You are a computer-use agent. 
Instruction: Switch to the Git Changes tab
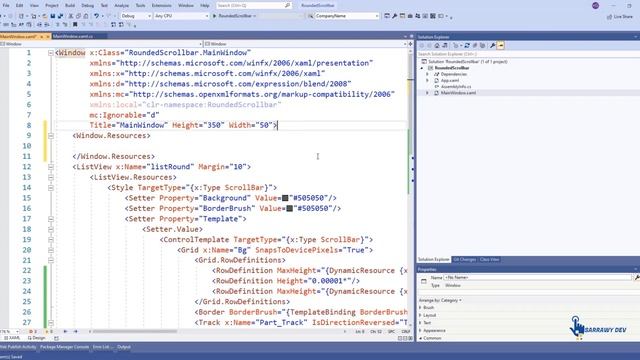click(464, 260)
